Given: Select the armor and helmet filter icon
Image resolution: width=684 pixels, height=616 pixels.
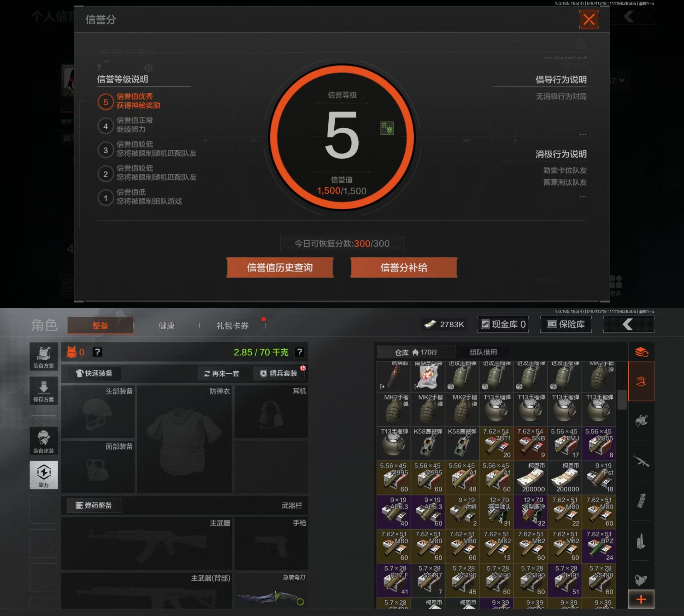Looking at the screenshot, I should pyautogui.click(x=641, y=420).
